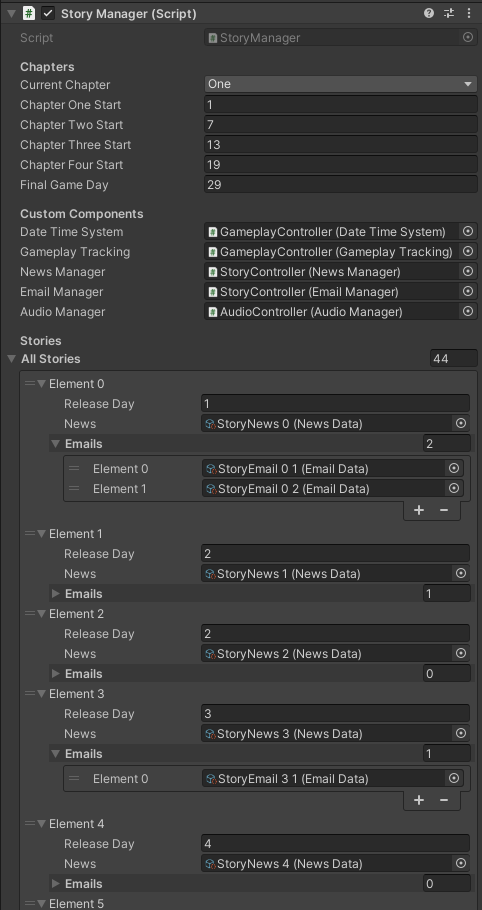Open object picker for StoryNews 0

pyautogui.click(x=461, y=424)
